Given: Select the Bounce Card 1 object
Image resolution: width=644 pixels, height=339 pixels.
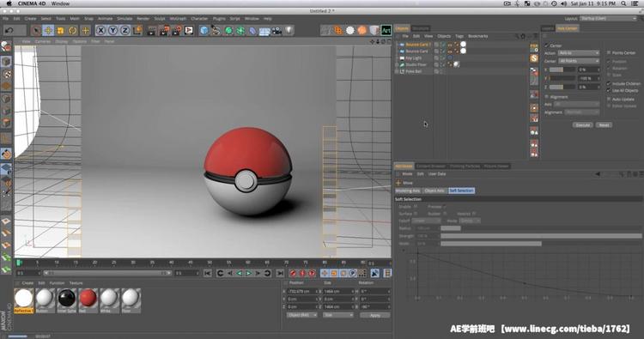Looking at the screenshot, I should coord(418,45).
